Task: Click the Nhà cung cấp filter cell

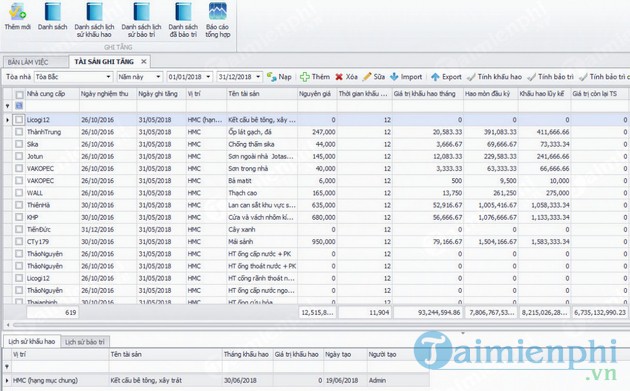Action: (52, 106)
